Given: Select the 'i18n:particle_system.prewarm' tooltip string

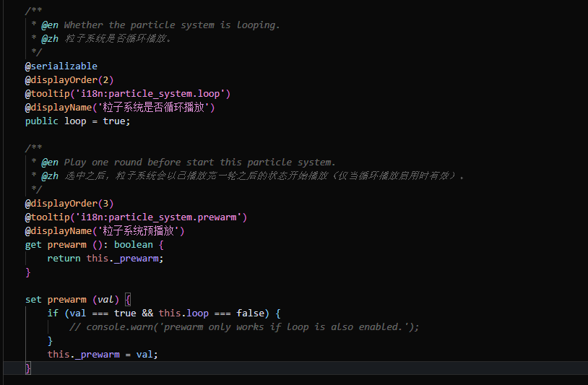Looking at the screenshot, I should (158, 217).
